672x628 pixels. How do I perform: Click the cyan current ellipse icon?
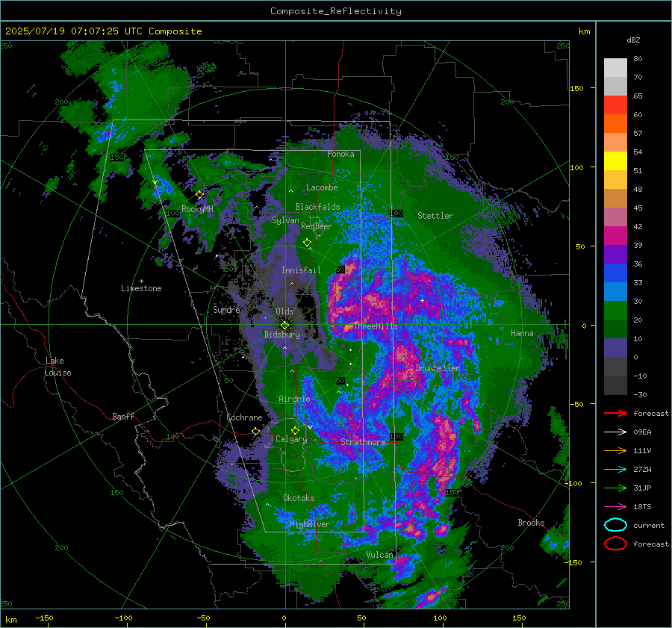(x=615, y=525)
